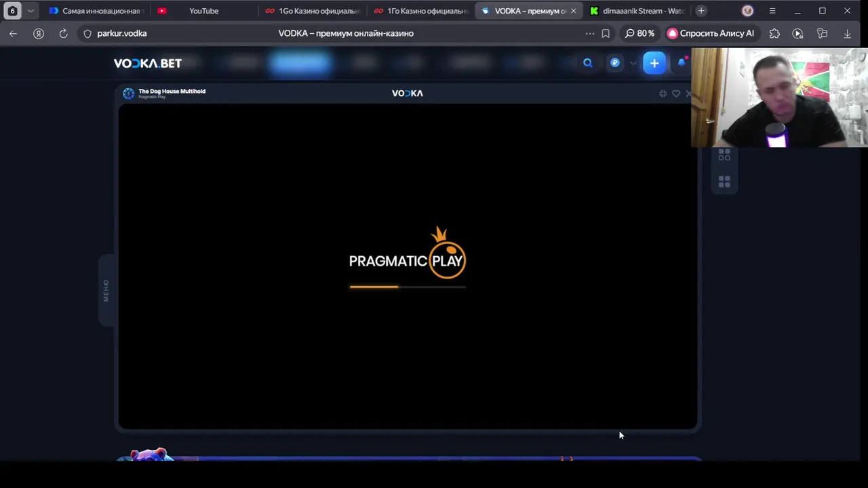Expand the МЕНЮ side panel tab

pyautogui.click(x=106, y=290)
